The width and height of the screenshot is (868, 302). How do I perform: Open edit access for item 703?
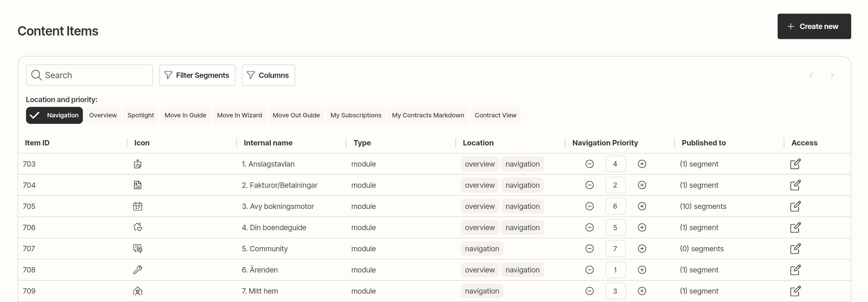(795, 164)
